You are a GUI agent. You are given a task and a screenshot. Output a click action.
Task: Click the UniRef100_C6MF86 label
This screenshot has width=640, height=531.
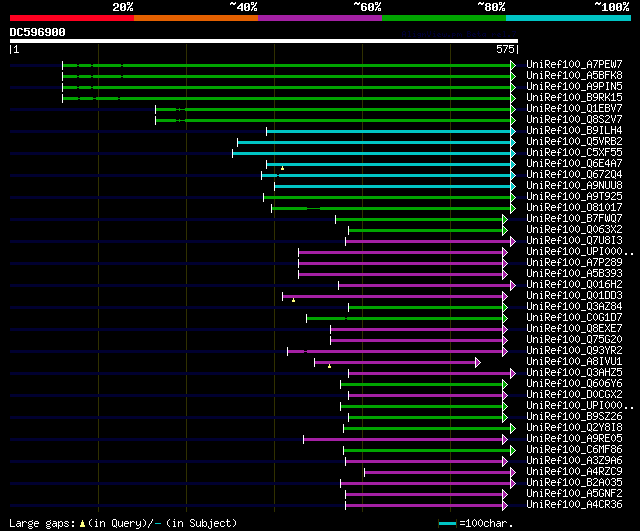[574, 450]
